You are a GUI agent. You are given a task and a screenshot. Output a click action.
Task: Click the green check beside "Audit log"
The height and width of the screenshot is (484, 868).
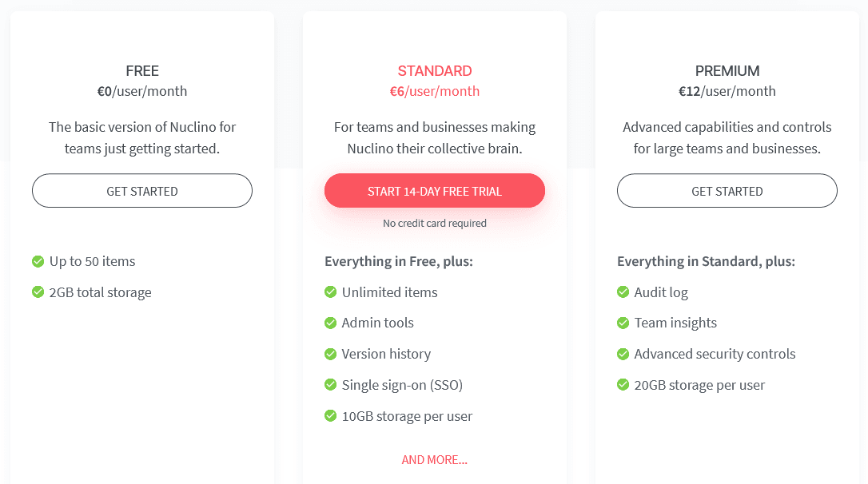click(623, 292)
